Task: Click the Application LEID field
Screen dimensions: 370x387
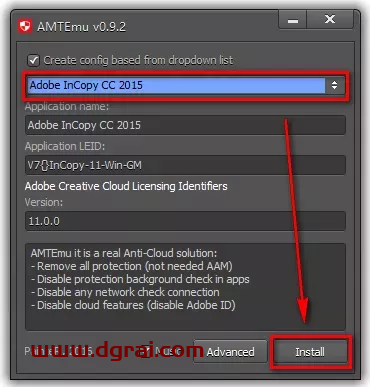Action: pyautogui.click(x=185, y=165)
